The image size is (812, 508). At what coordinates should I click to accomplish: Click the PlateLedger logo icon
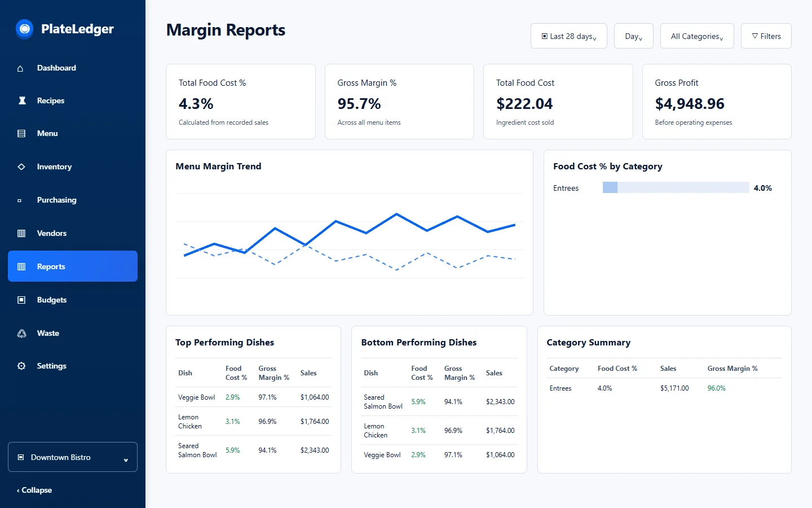click(x=24, y=29)
